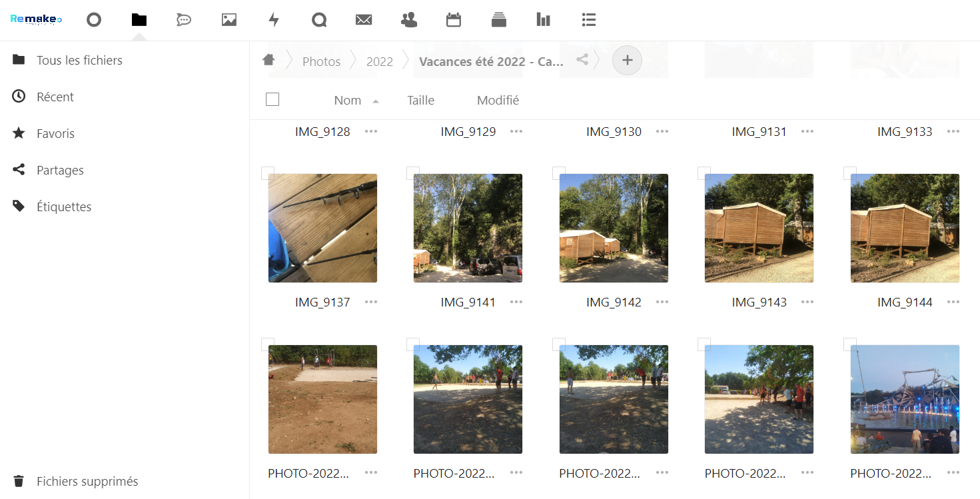Select the IMG_9137 checkbox
This screenshot has height=499, width=980.
click(x=268, y=173)
